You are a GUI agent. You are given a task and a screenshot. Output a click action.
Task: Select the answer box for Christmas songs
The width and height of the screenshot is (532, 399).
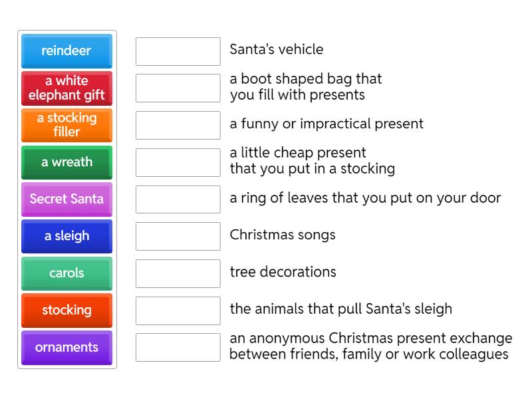tap(178, 235)
